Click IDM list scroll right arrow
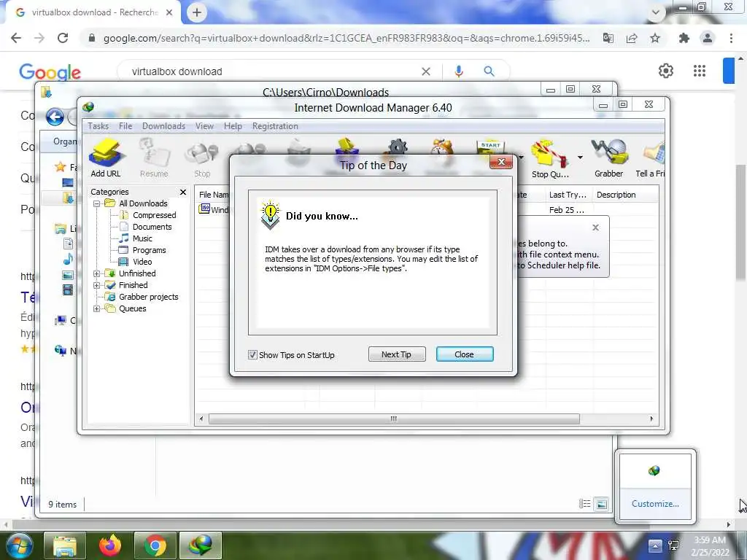This screenshot has width=747, height=560. click(x=651, y=419)
